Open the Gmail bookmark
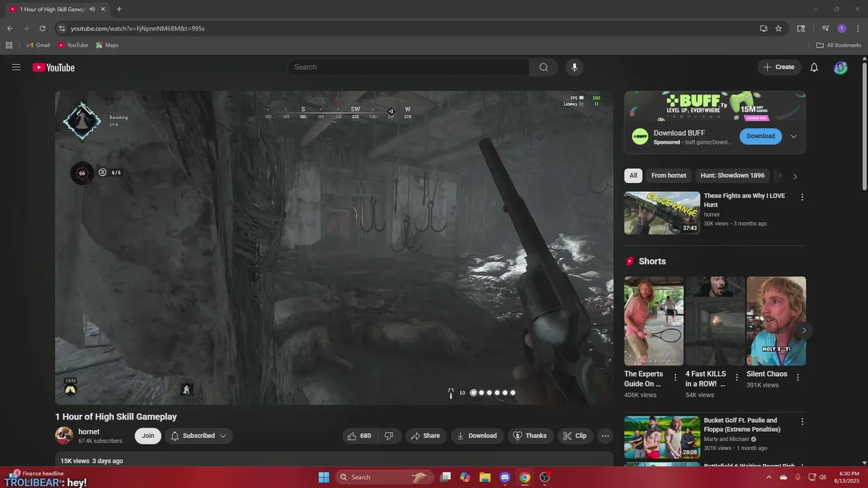Screen dimensions: 868x488 pos(38,45)
